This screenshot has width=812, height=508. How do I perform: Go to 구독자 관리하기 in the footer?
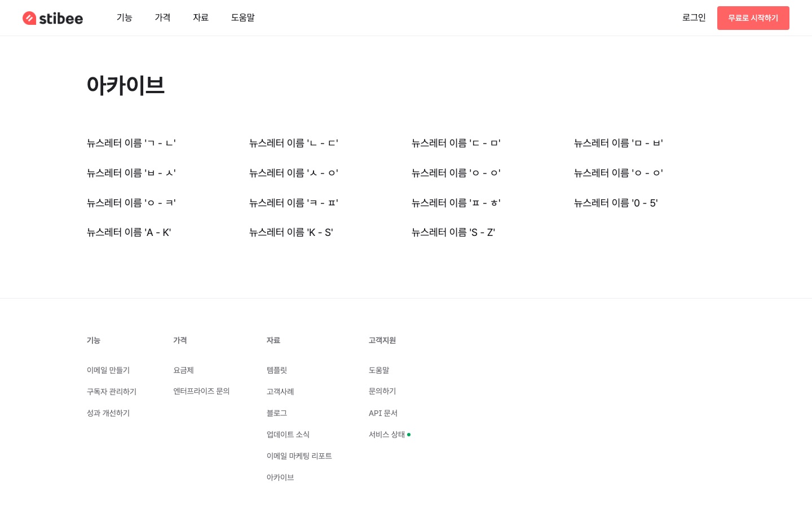(112, 392)
